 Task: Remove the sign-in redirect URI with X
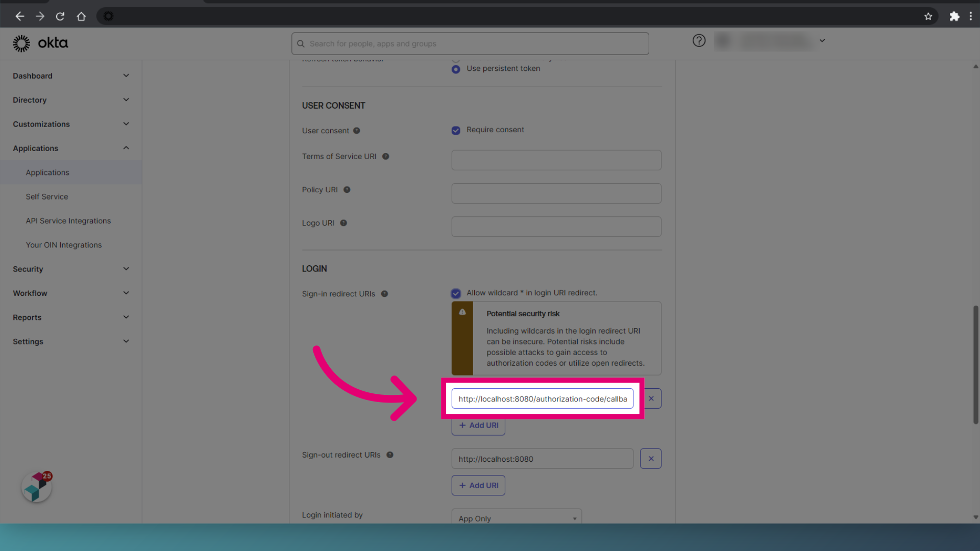[x=651, y=398]
